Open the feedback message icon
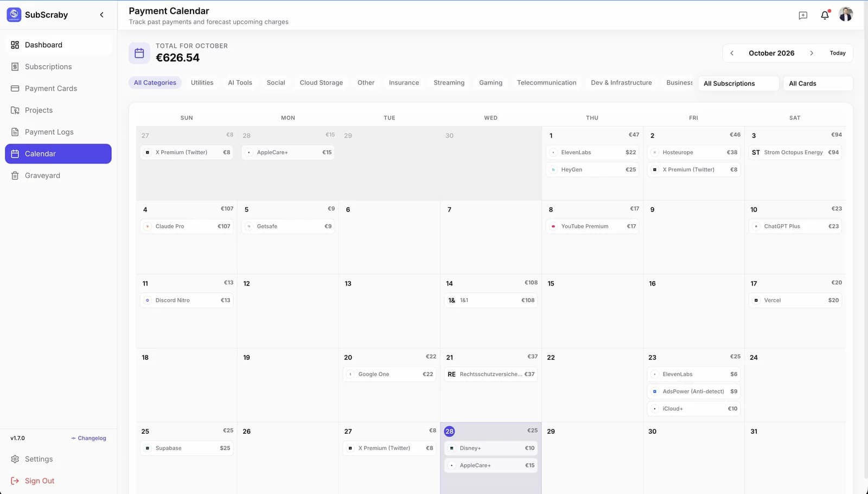Image resolution: width=868 pixels, height=494 pixels. click(803, 15)
